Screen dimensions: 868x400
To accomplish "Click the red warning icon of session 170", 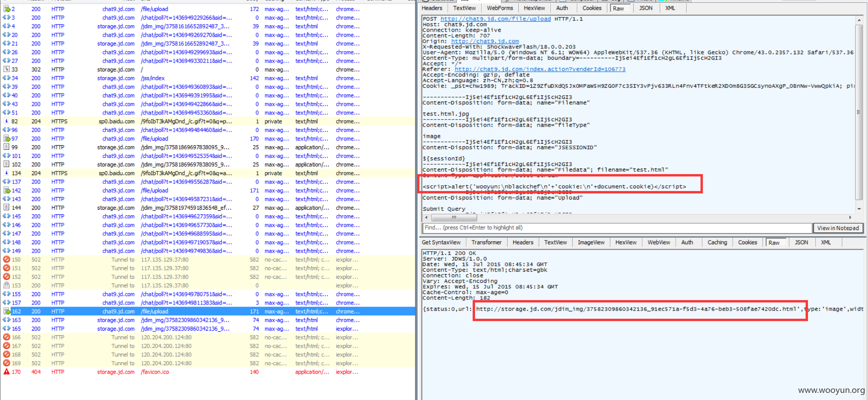I will pyautogui.click(x=6, y=372).
